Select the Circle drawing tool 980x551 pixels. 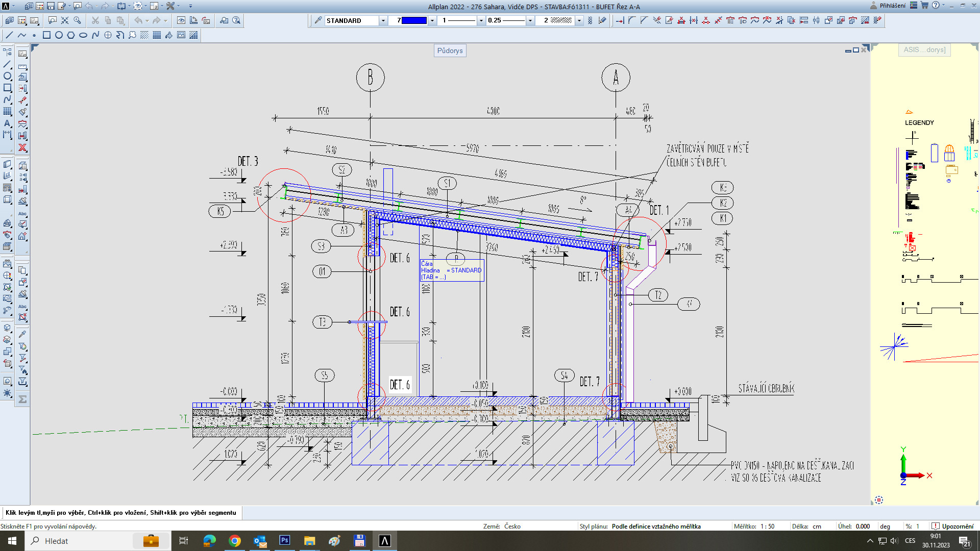click(x=59, y=35)
